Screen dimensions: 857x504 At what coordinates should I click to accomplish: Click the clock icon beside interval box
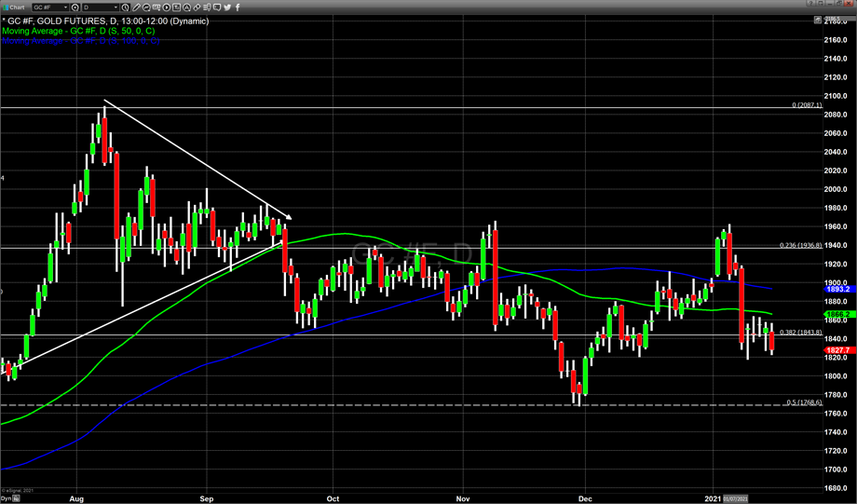tap(125, 7)
